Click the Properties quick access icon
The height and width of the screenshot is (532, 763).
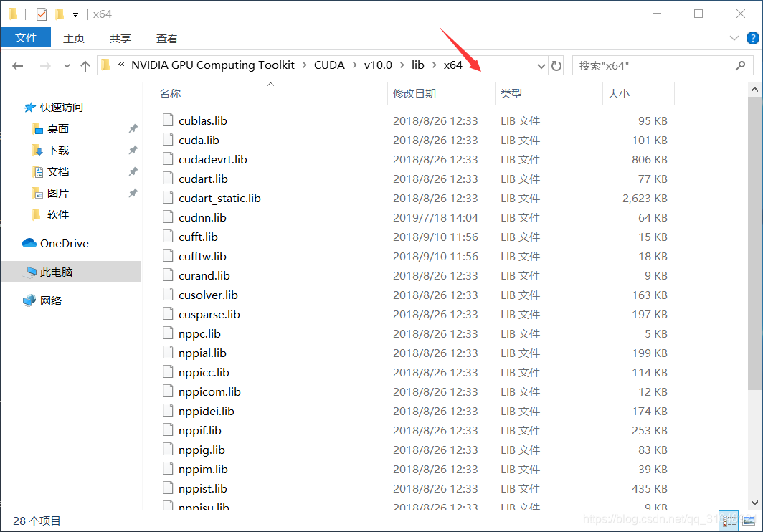point(42,14)
